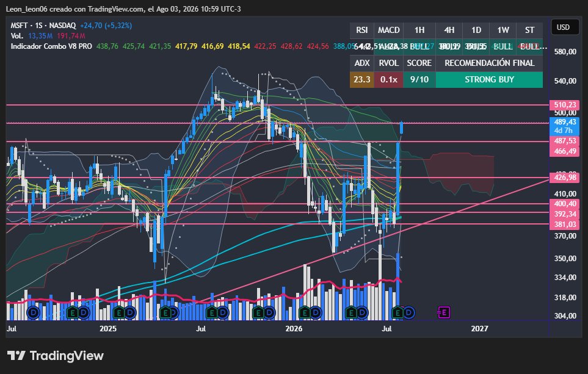Open the dividend D icon just after the 2025 label
Screen dimensions: 588x374
(129, 312)
